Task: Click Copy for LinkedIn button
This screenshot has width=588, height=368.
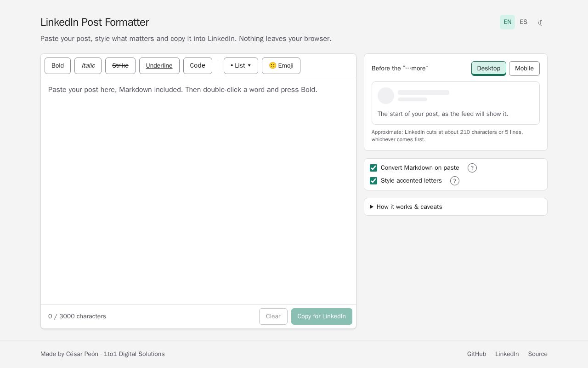Action: (322, 316)
